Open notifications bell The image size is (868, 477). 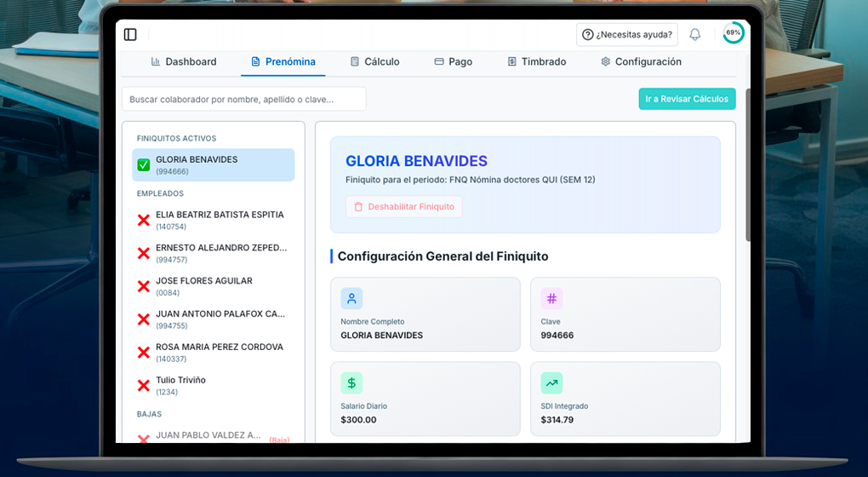point(694,34)
